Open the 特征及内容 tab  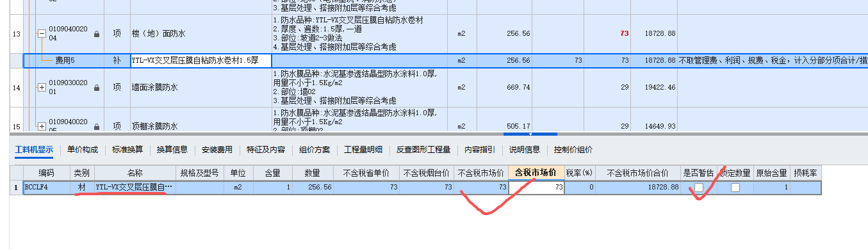point(266,150)
